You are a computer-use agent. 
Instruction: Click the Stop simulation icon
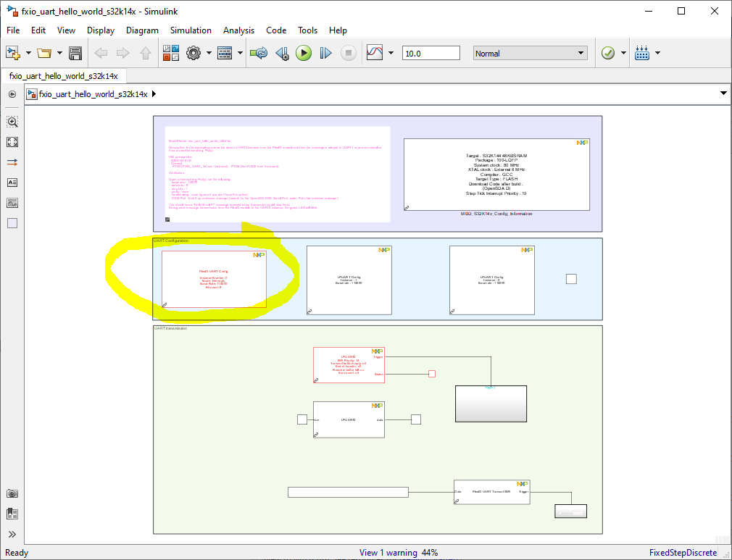pyautogui.click(x=349, y=52)
